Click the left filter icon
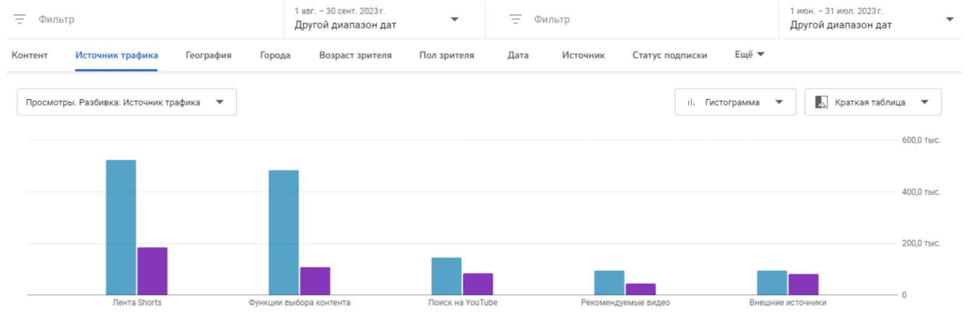This screenshot has height=324, width=980. pos(20,19)
